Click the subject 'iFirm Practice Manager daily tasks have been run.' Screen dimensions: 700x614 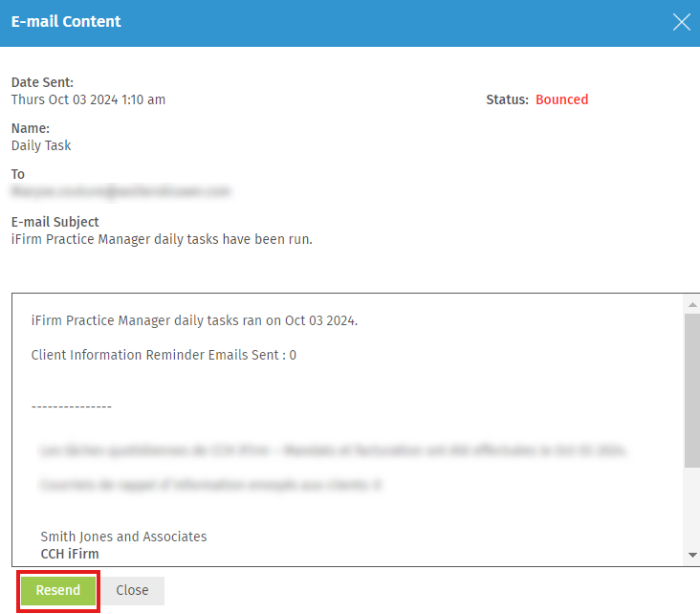(x=162, y=239)
